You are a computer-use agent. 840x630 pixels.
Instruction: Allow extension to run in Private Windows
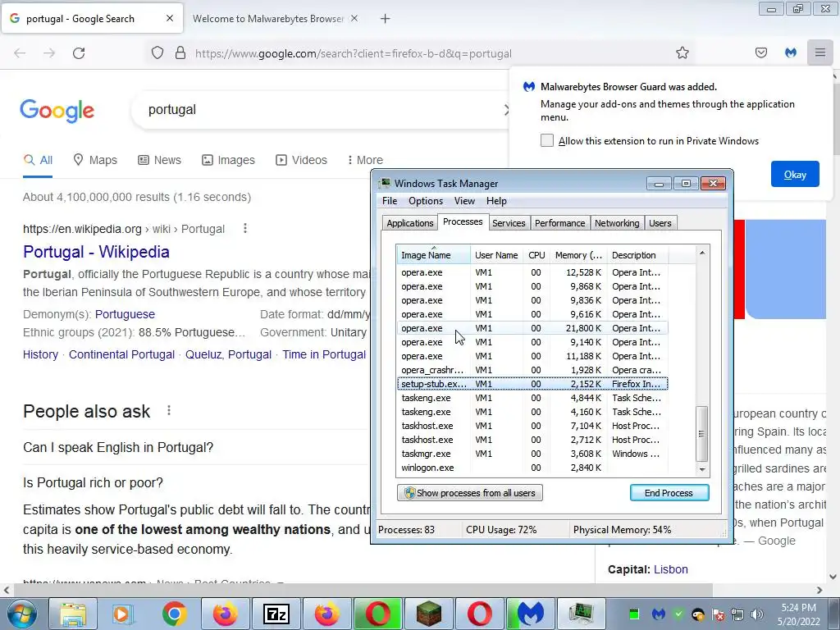point(547,140)
